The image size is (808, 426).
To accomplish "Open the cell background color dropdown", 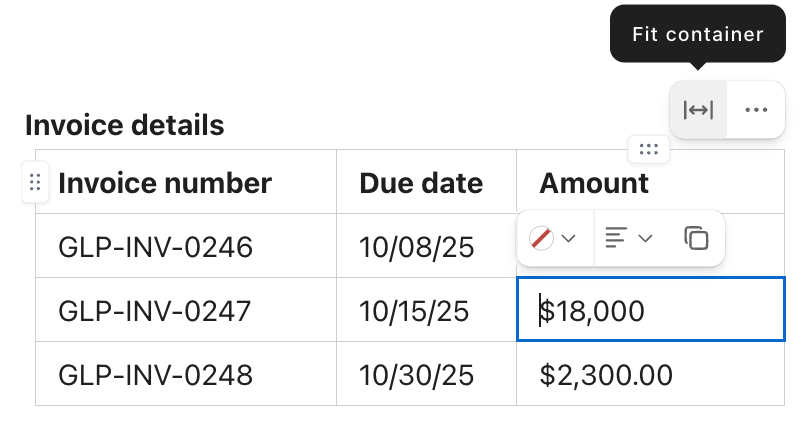I will [554, 238].
